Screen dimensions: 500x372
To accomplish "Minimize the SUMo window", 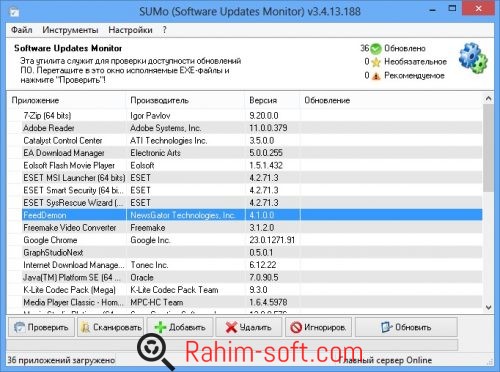I will point(433,10).
